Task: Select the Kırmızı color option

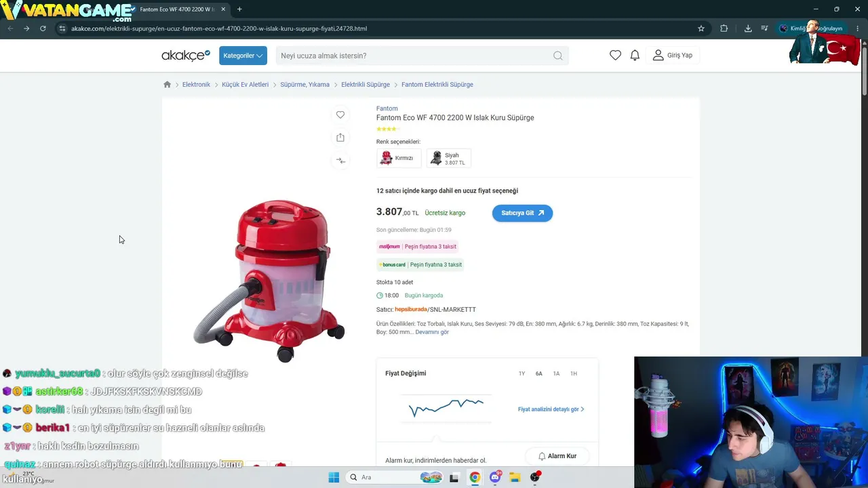Action: point(399,158)
